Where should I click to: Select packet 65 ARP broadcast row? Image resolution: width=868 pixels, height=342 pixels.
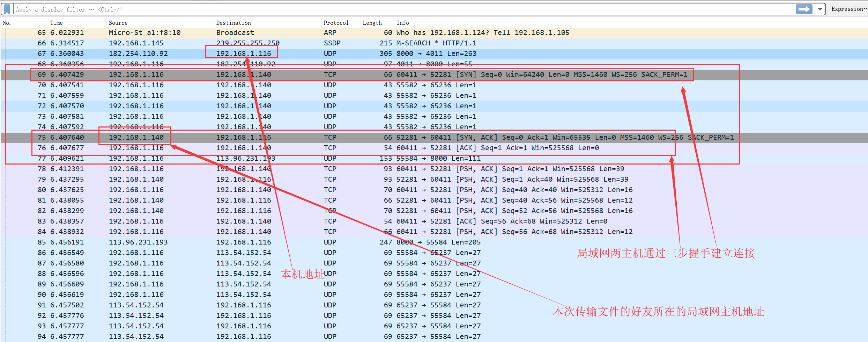(434, 32)
